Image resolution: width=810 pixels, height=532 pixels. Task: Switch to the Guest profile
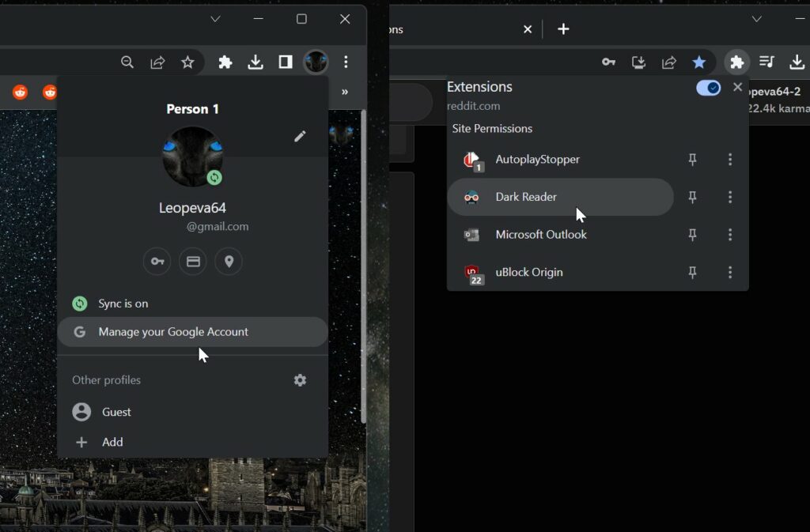(x=115, y=412)
